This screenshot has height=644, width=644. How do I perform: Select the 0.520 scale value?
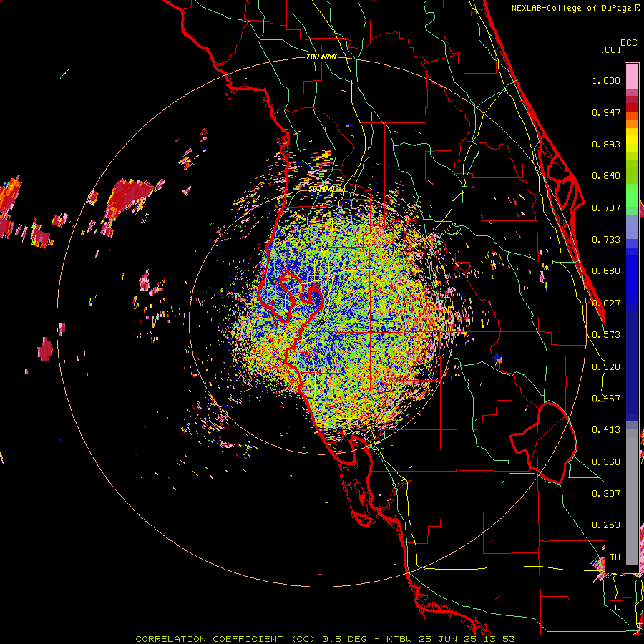[x=606, y=367]
